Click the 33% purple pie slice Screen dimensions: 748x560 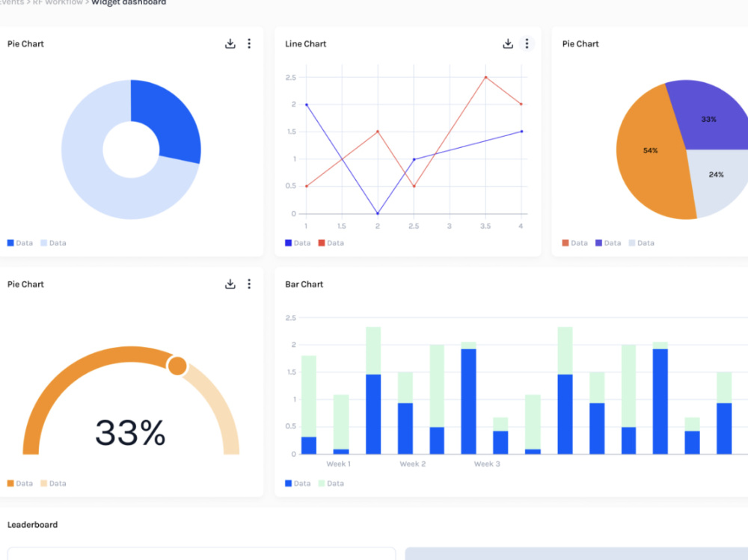pyautogui.click(x=708, y=119)
